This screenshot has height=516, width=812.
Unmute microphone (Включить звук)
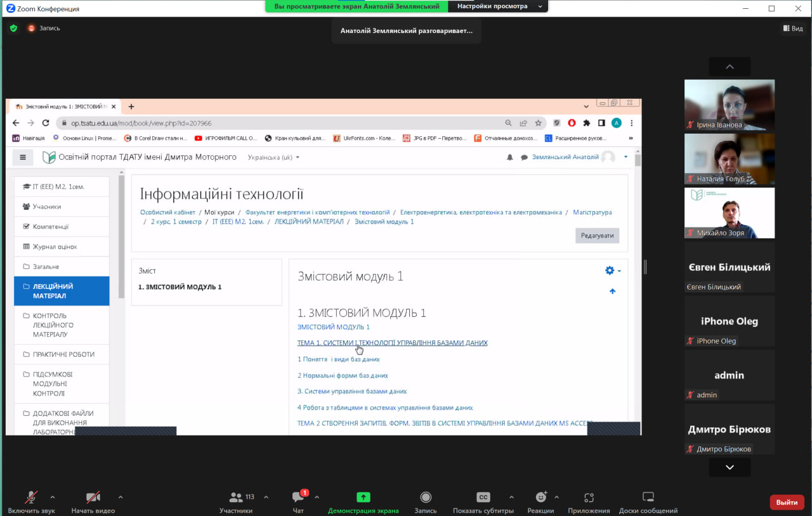[x=31, y=498]
